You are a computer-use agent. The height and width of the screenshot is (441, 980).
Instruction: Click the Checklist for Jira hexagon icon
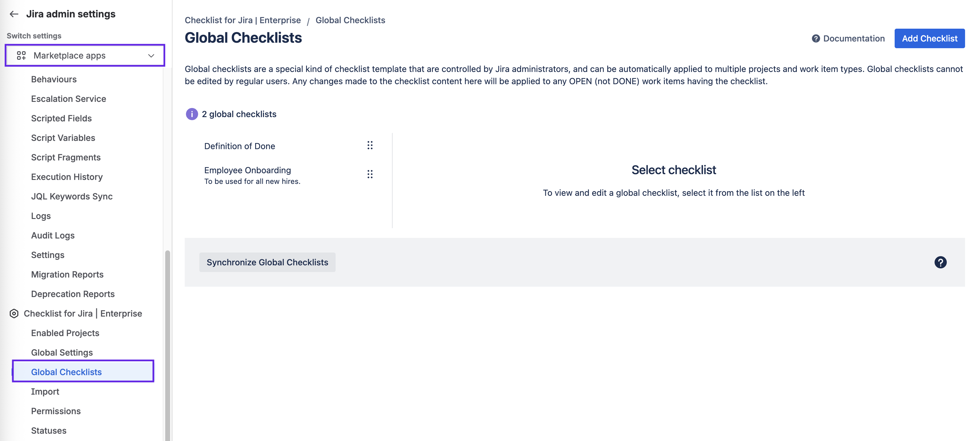pyautogui.click(x=14, y=314)
